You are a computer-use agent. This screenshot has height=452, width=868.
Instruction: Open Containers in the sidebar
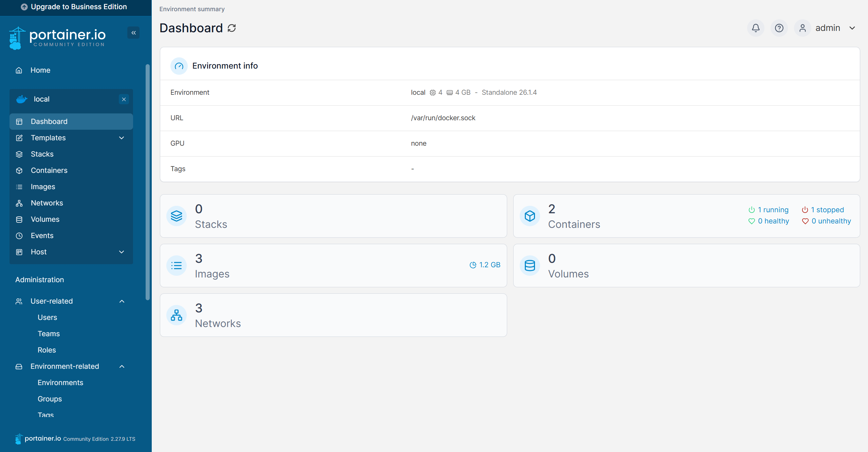(x=49, y=170)
